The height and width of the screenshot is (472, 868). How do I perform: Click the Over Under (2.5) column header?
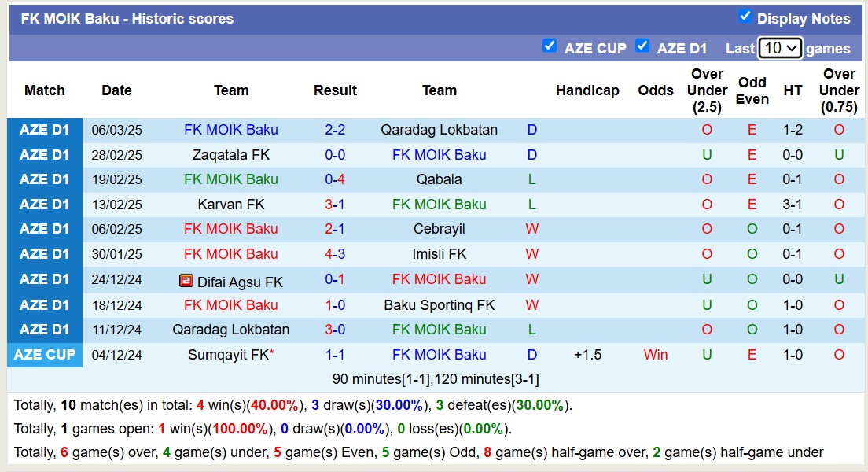pos(706,90)
